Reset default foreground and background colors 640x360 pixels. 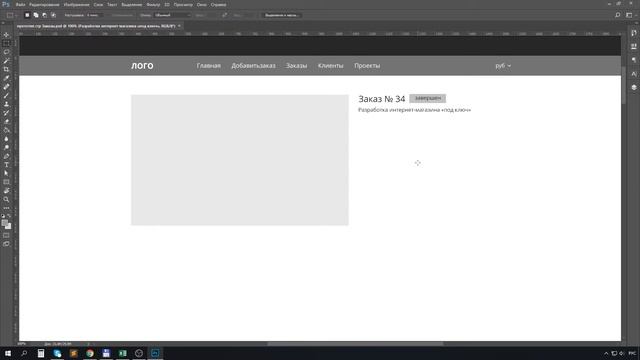(x=3, y=216)
